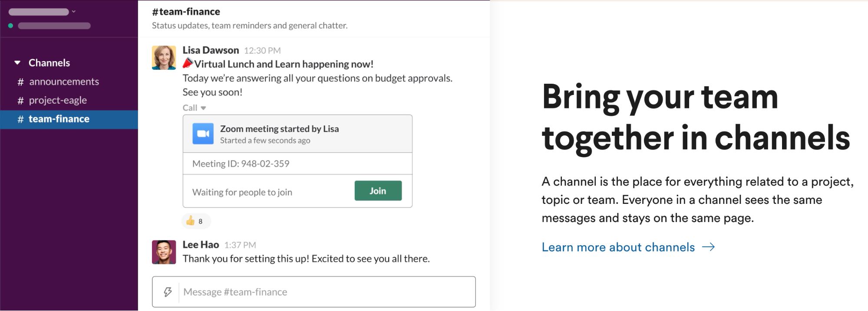The height and width of the screenshot is (311, 868).
Task: Collapse the Channels section triangle
Action: tap(17, 63)
